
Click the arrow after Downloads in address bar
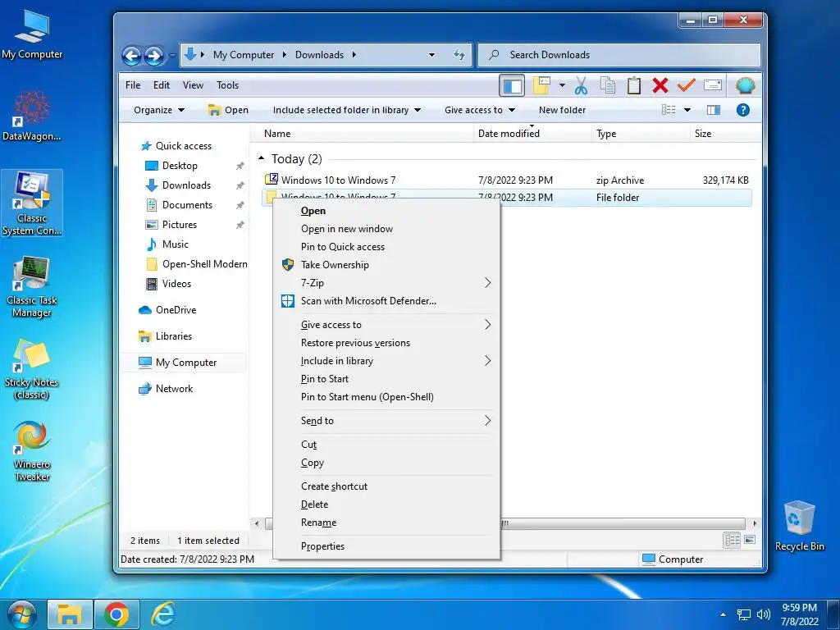click(x=354, y=55)
